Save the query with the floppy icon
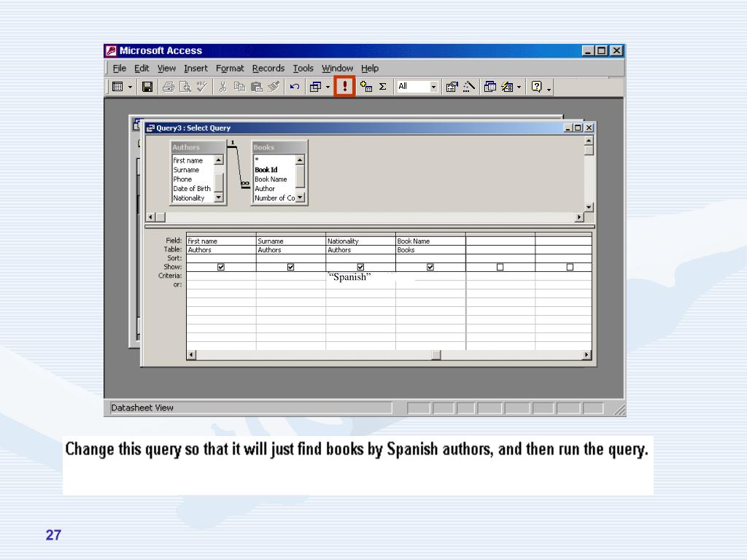The image size is (747, 560). pos(147,87)
